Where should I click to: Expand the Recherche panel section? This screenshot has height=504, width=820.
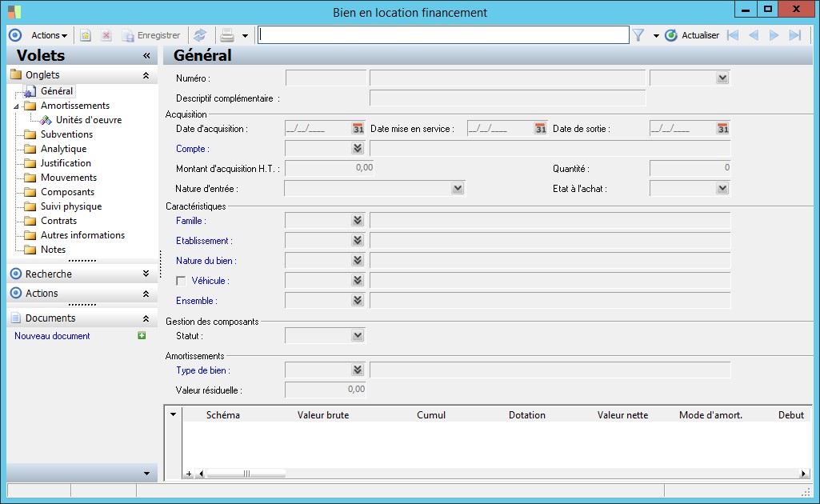(x=146, y=274)
